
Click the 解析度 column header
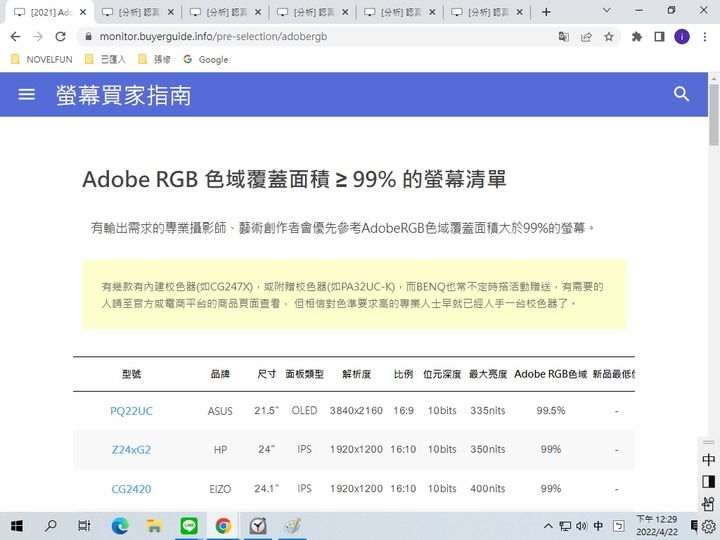click(356, 374)
